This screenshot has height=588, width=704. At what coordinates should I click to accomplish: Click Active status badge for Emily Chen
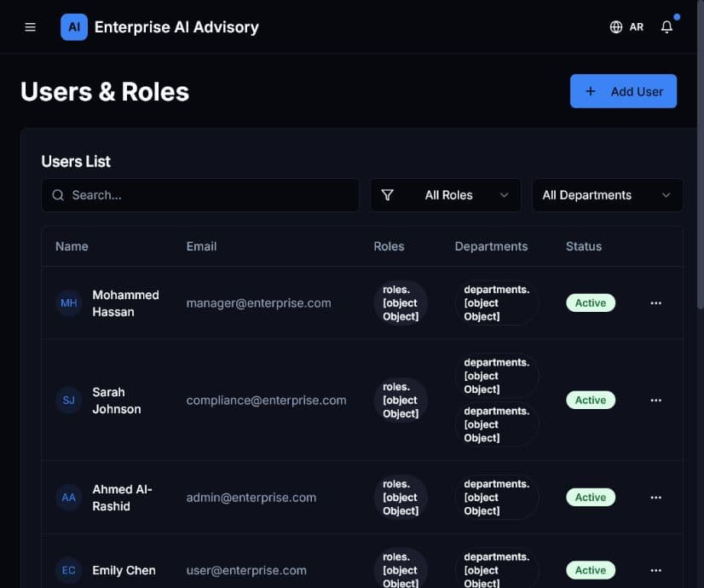(x=591, y=570)
